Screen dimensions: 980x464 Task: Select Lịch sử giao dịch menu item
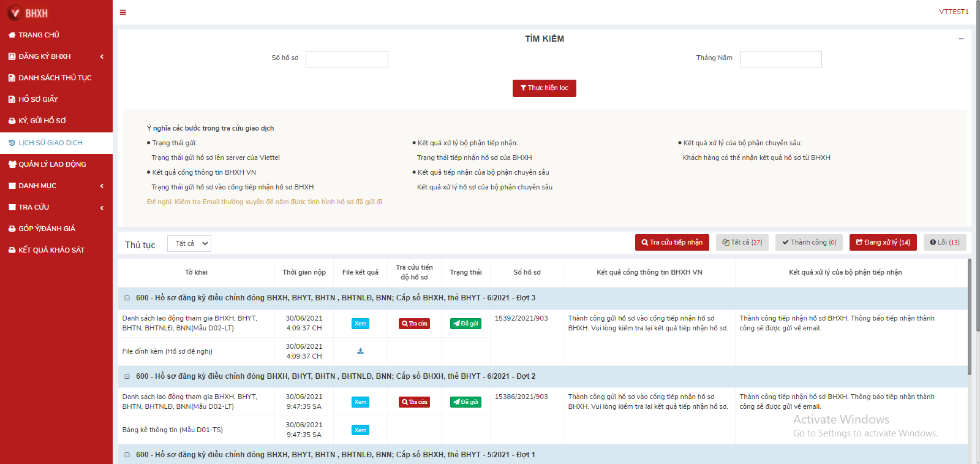coord(56,143)
